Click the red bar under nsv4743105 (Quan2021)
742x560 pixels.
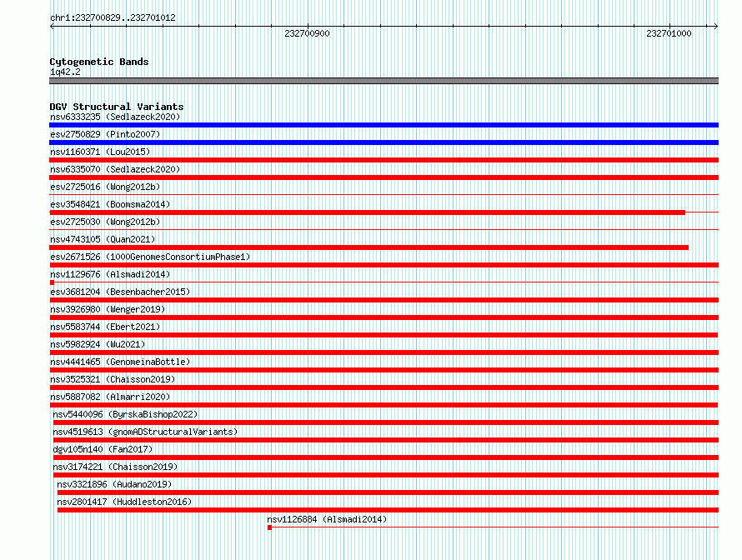pyautogui.click(x=368, y=247)
